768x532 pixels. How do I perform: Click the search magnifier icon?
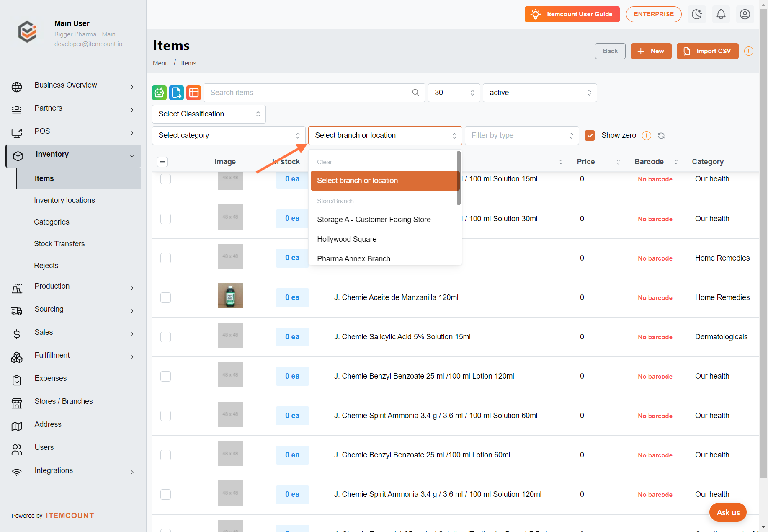click(415, 93)
